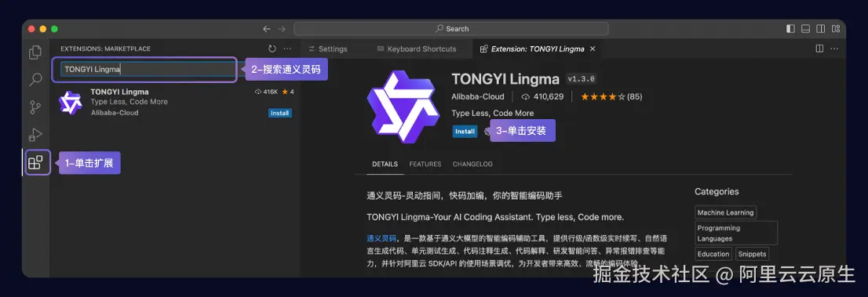Viewport: 868px width, 297px height.
Task: Click the title bar Search command box
Action: pyautogui.click(x=451, y=29)
